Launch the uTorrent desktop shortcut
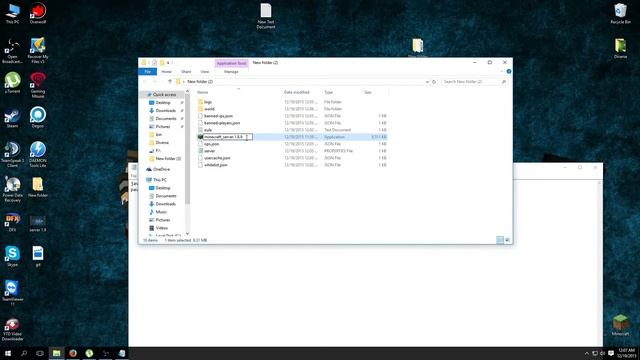Screen dimensions: 640x360 12,83
